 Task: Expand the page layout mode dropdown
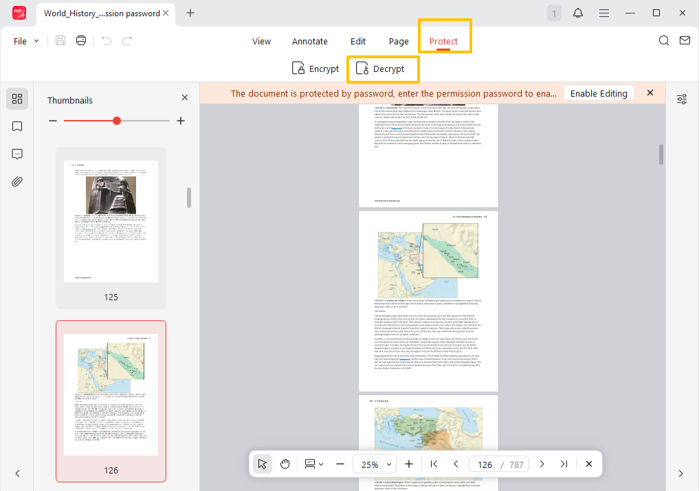pyautogui.click(x=314, y=464)
